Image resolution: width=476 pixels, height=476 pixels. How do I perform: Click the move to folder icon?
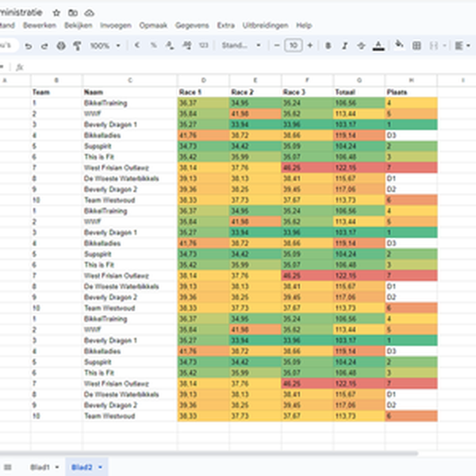click(73, 13)
